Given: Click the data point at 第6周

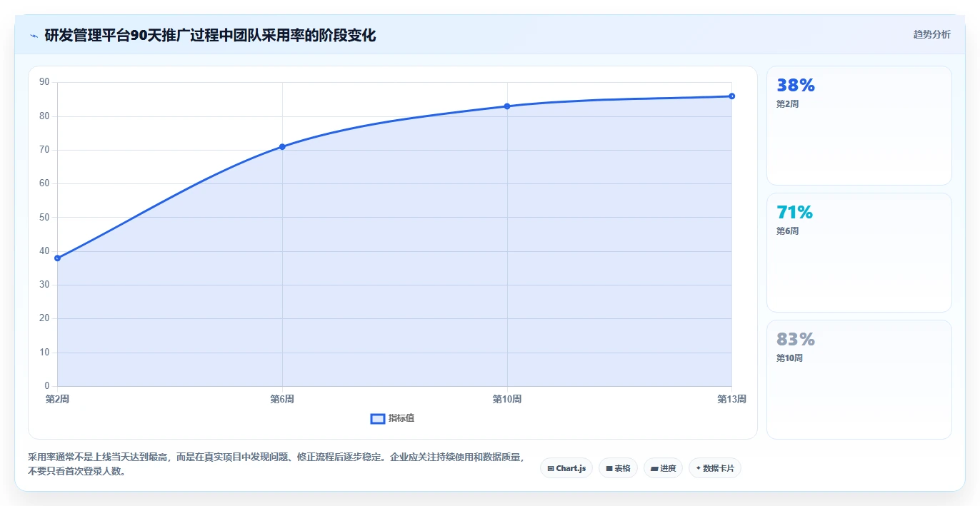Looking at the screenshot, I should click(x=282, y=146).
